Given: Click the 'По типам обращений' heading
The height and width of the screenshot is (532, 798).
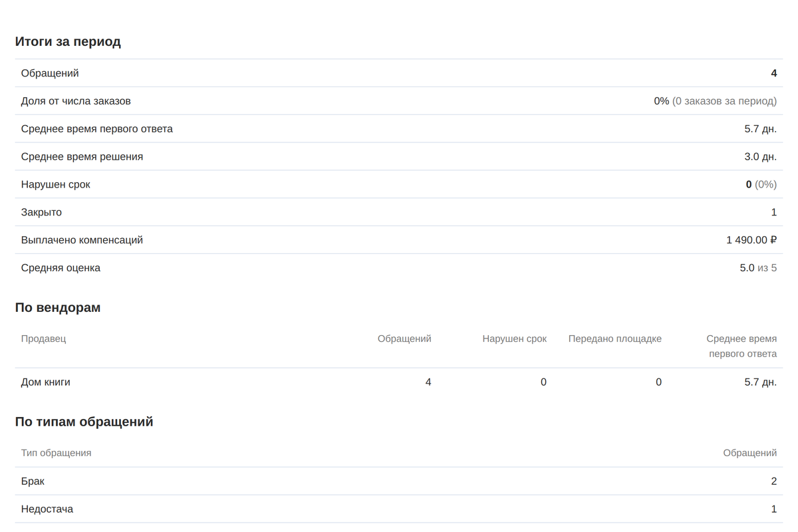Looking at the screenshot, I should point(84,422).
